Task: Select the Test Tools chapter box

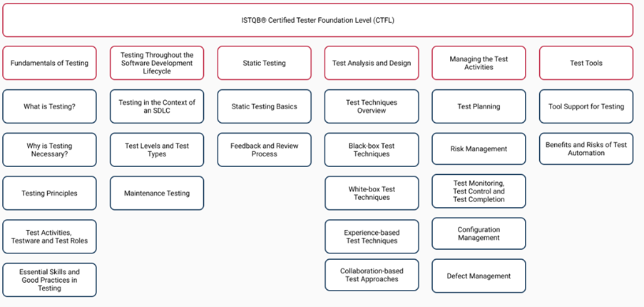Action: (x=586, y=63)
